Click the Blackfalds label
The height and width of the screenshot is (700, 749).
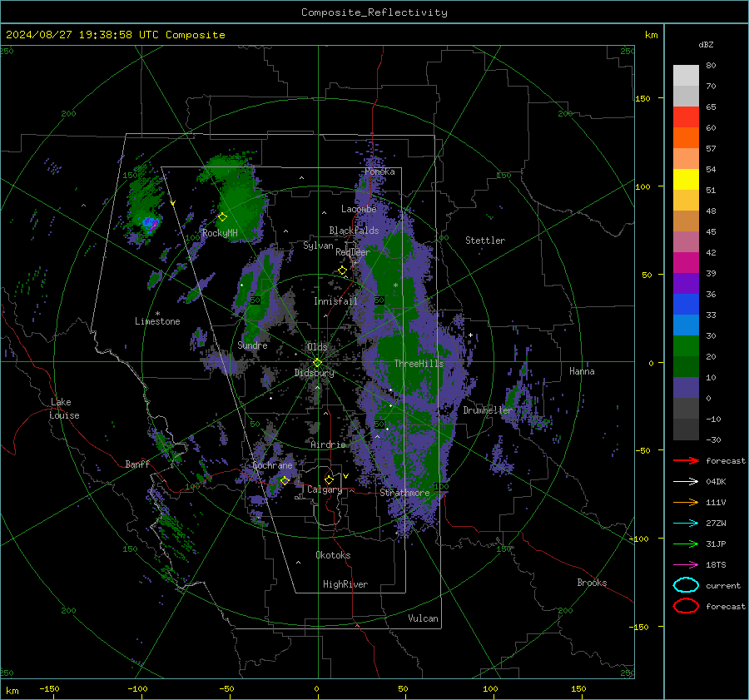(x=354, y=231)
